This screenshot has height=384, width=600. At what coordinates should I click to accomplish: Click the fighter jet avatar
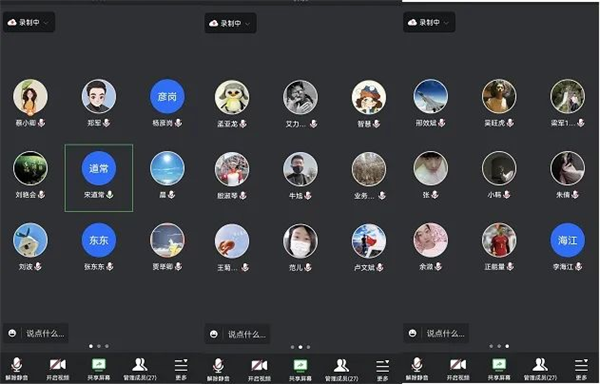(x=430, y=96)
